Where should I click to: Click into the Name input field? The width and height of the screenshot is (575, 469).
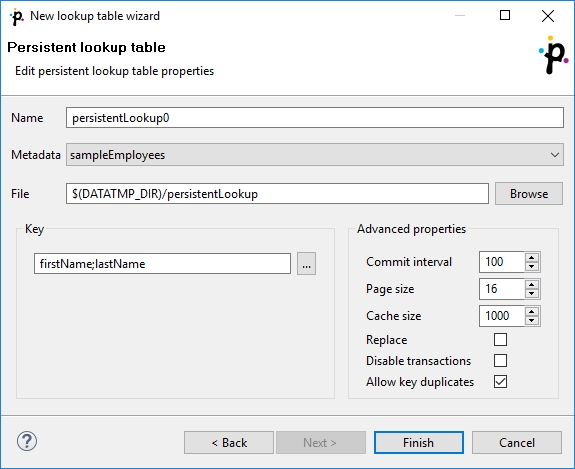(x=315, y=118)
